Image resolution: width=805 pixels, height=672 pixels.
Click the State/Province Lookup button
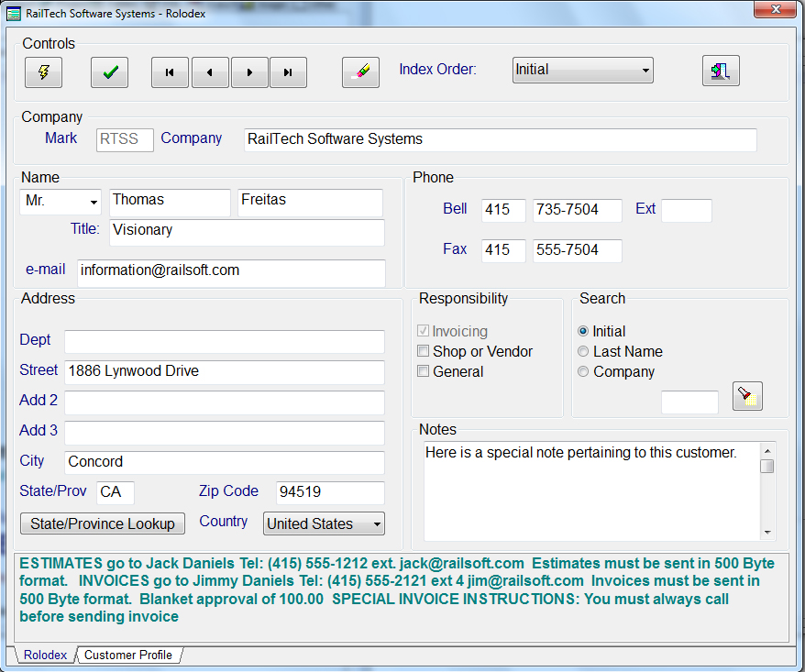[103, 523]
